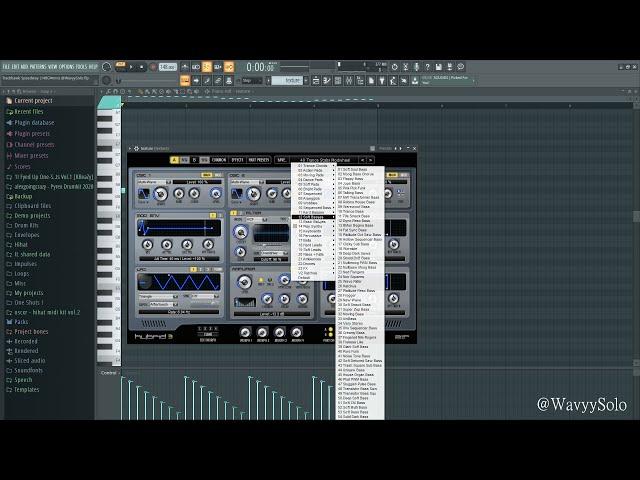Expand IL shared data folder

click(28, 254)
